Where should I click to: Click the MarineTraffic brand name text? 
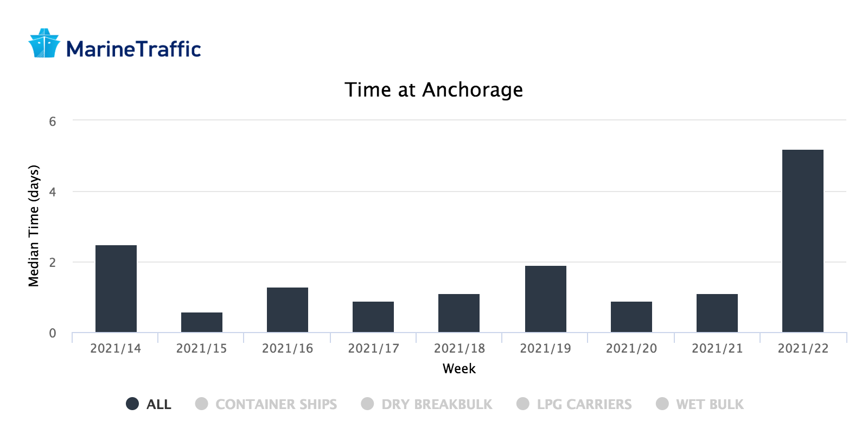133,49
